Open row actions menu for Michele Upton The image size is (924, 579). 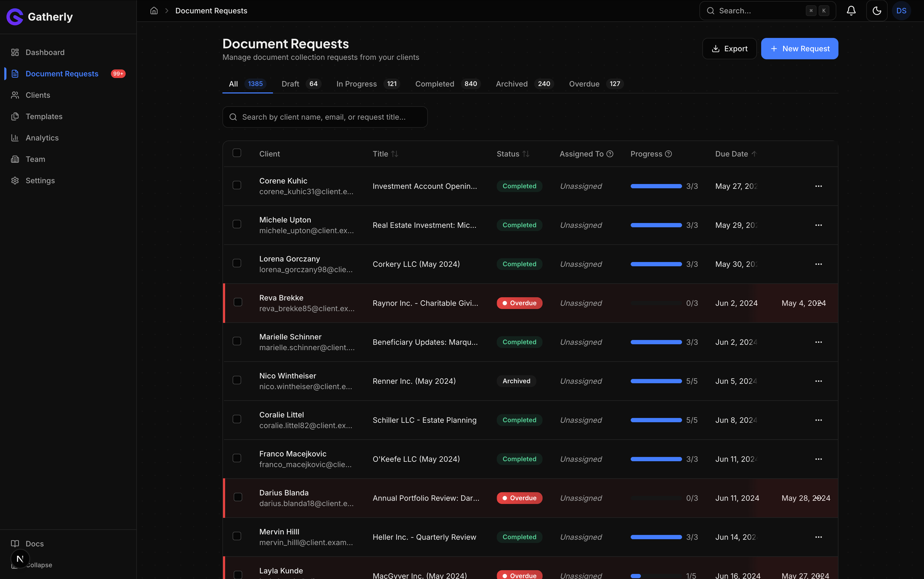coord(818,225)
